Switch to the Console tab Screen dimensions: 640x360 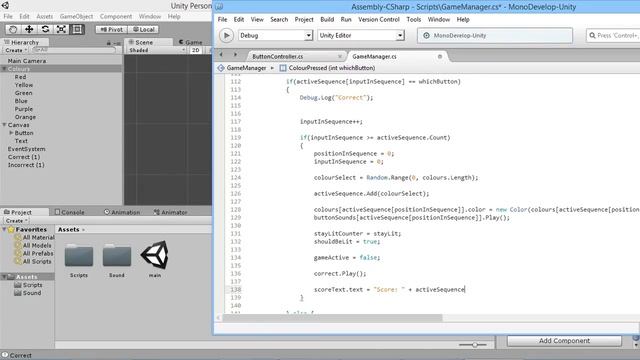point(69,212)
